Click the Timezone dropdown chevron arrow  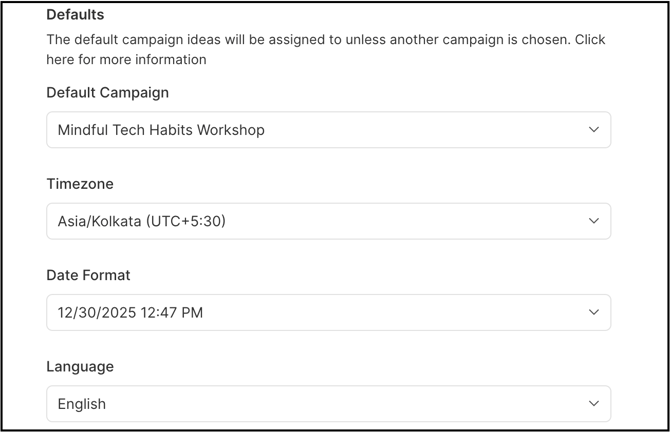pos(593,221)
